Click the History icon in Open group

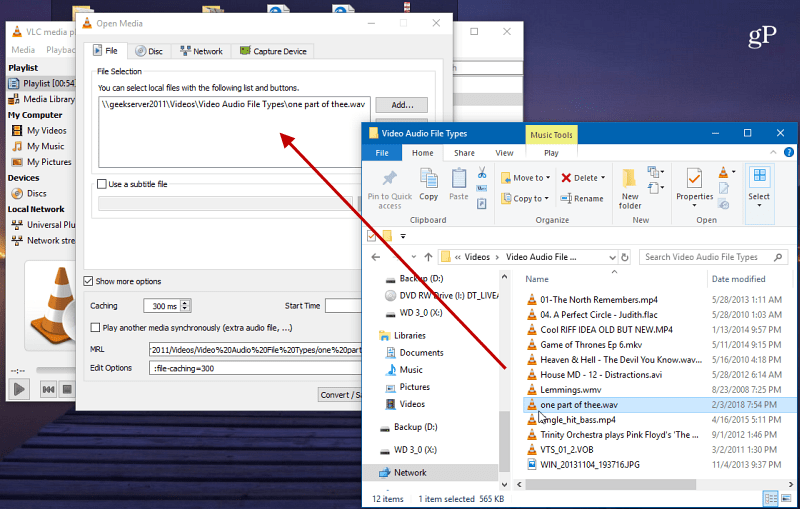(723, 205)
